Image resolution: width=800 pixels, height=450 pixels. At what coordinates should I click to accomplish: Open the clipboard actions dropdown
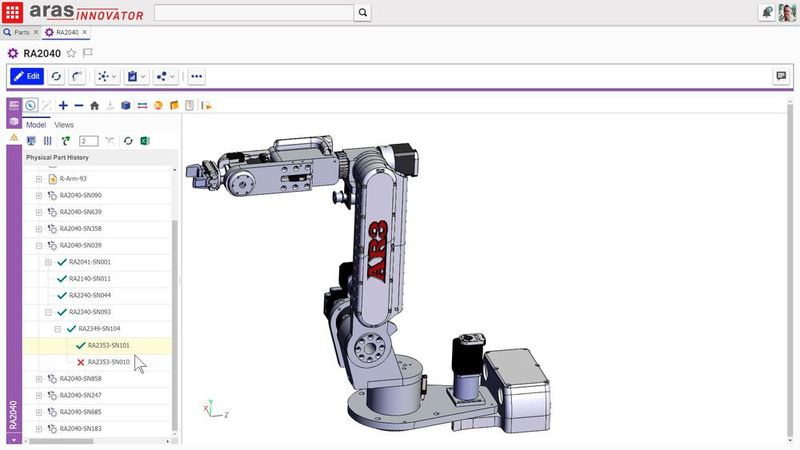tap(136, 76)
